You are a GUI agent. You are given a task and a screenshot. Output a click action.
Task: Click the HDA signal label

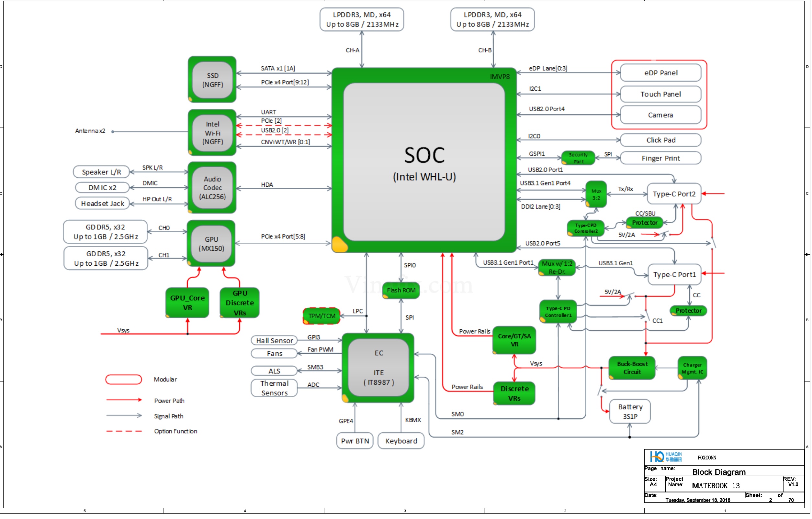[267, 185]
